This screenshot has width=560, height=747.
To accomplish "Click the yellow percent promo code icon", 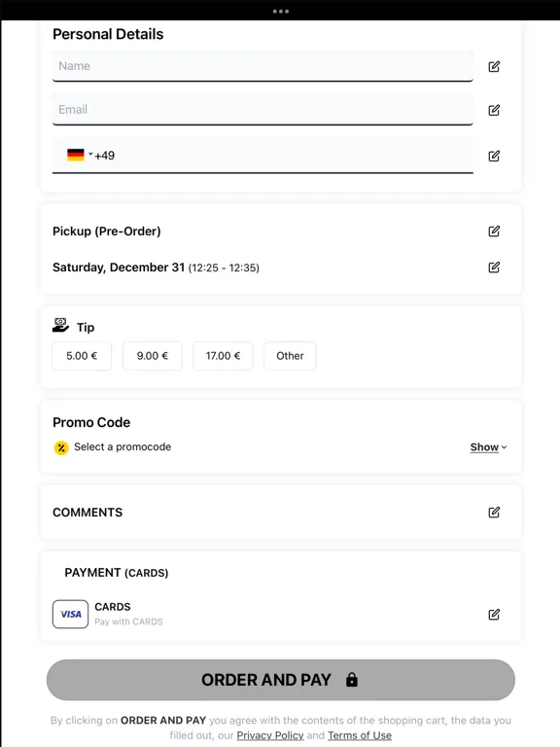I will [x=61, y=447].
